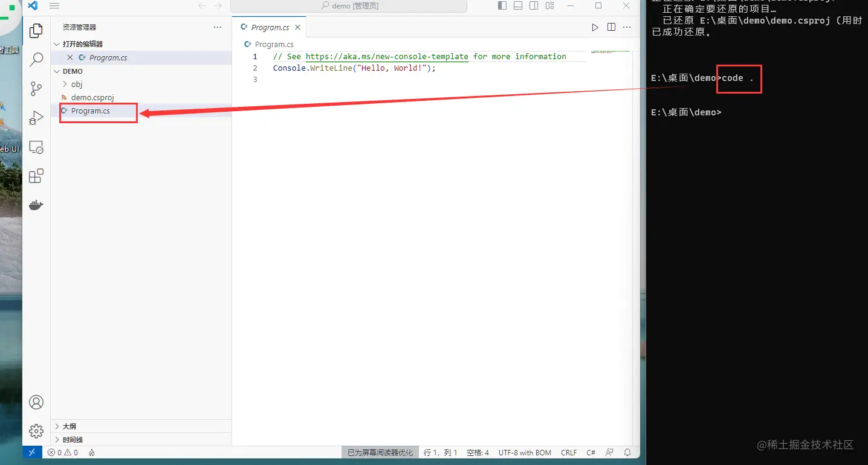Change line endings via CRLF
This screenshot has width=868, height=465.
tap(569, 452)
